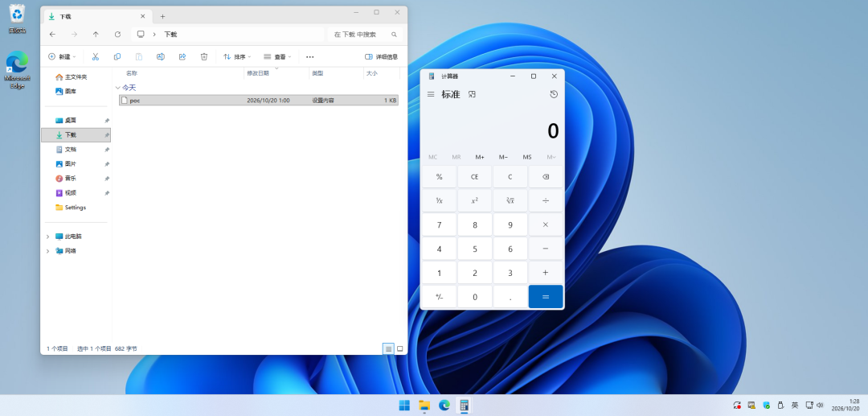Viewport: 868px width, 416px height.
Task: Switch to large thumbnails view icon
Action: click(x=399, y=348)
